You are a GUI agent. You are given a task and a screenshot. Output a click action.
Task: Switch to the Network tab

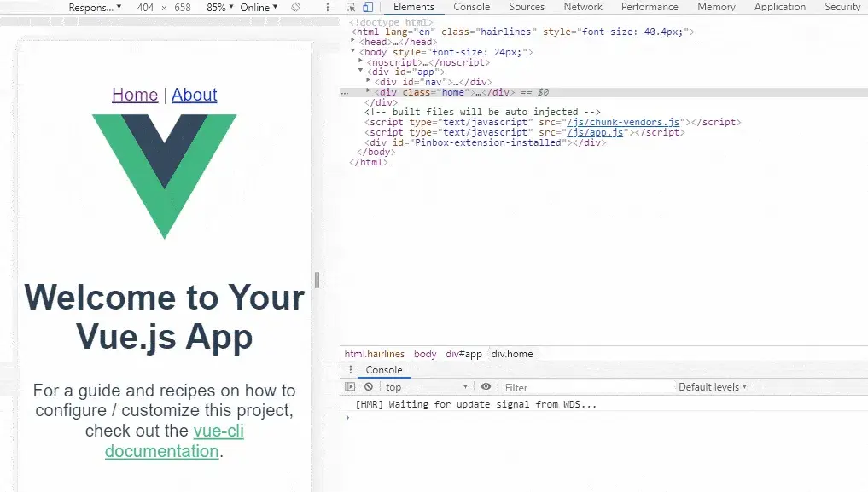(583, 7)
